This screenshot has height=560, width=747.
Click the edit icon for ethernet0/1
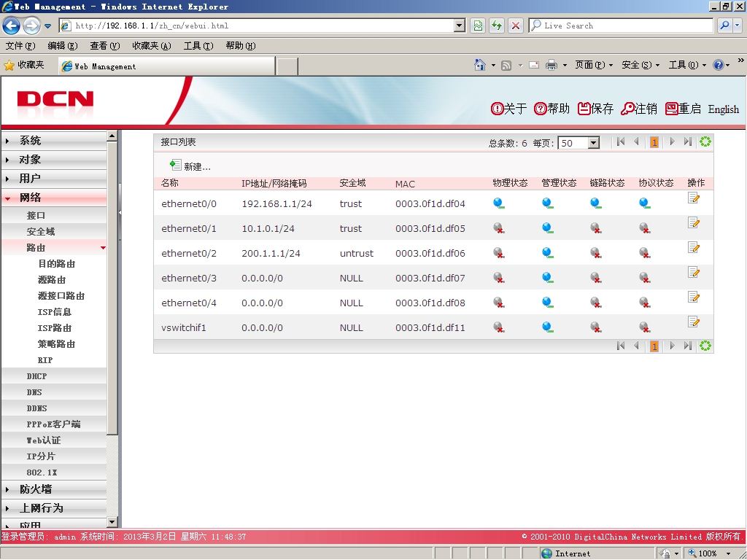694,222
